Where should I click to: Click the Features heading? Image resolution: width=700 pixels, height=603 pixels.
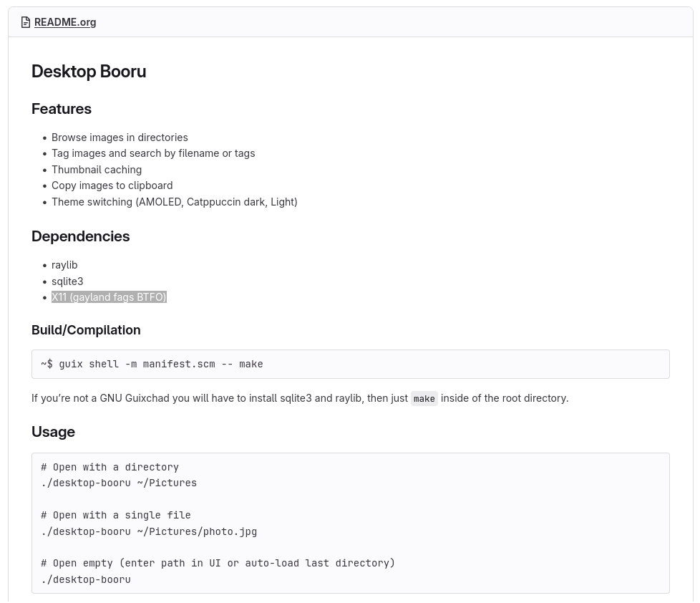click(x=62, y=109)
